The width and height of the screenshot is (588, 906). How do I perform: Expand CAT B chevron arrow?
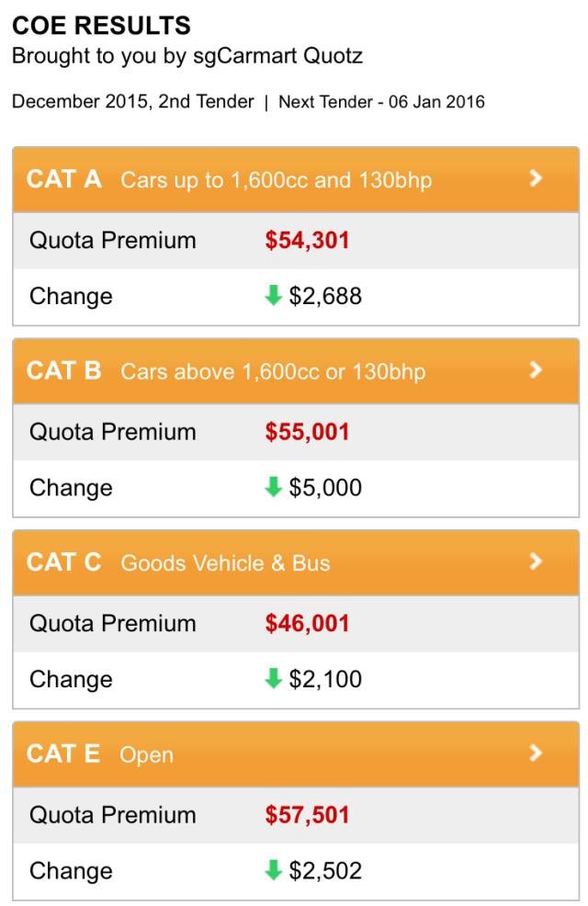click(537, 370)
